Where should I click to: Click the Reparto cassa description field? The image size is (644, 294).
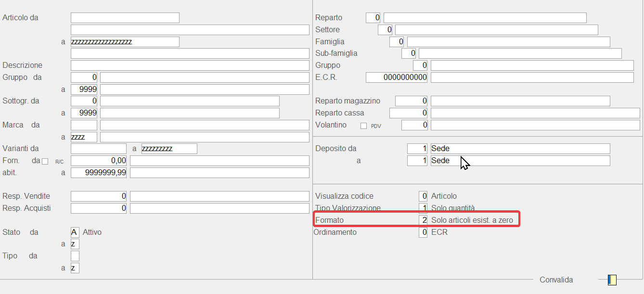pos(535,113)
